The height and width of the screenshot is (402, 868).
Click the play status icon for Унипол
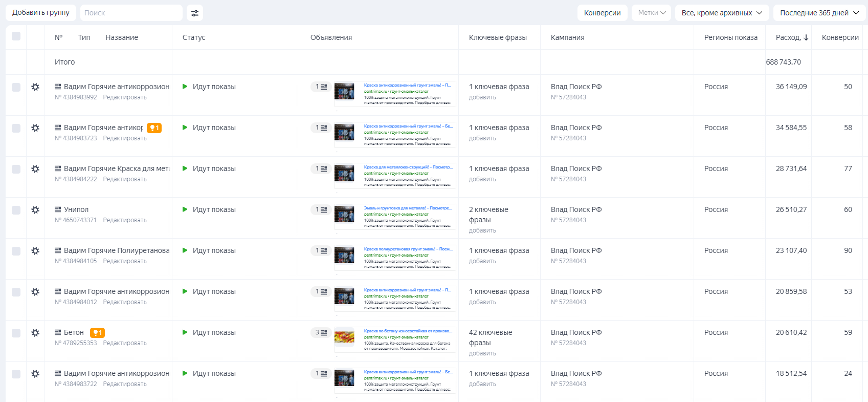tap(185, 209)
